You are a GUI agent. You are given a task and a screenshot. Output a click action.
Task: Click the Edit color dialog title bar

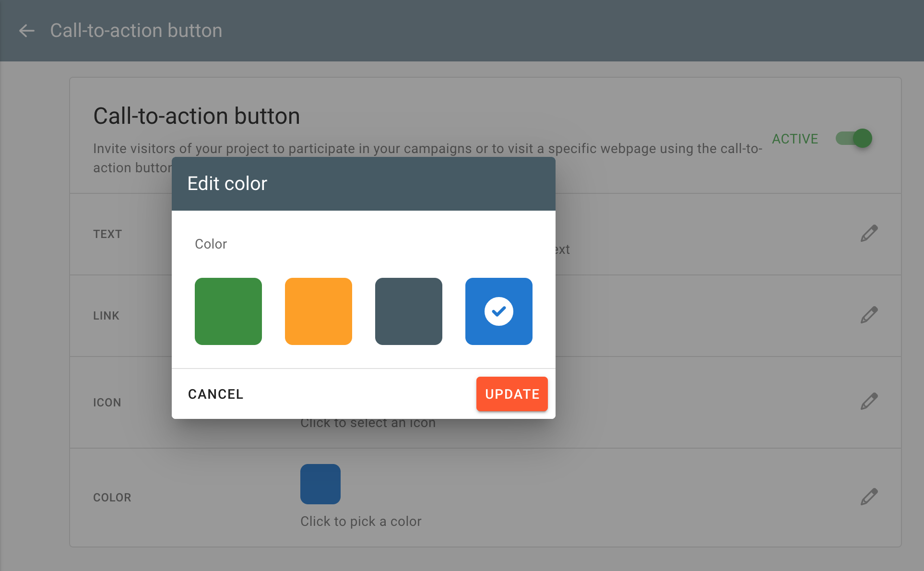363,184
